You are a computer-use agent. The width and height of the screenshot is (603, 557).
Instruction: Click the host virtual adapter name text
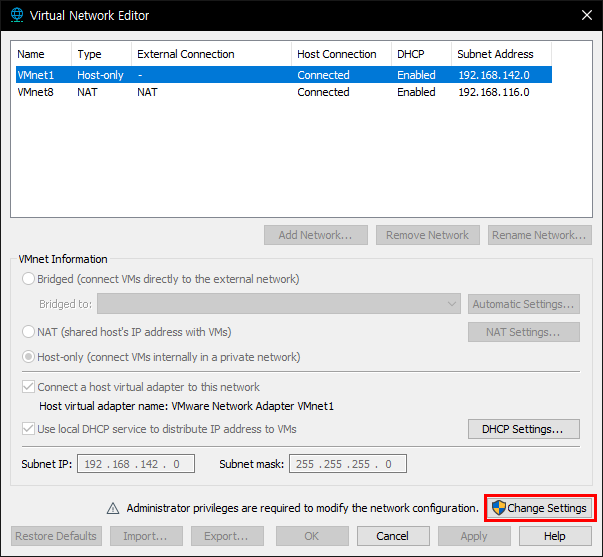pyautogui.click(x=187, y=406)
